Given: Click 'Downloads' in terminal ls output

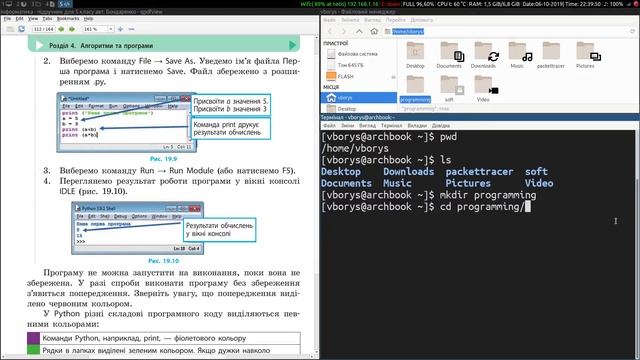Looking at the screenshot, I should pos(409,171).
